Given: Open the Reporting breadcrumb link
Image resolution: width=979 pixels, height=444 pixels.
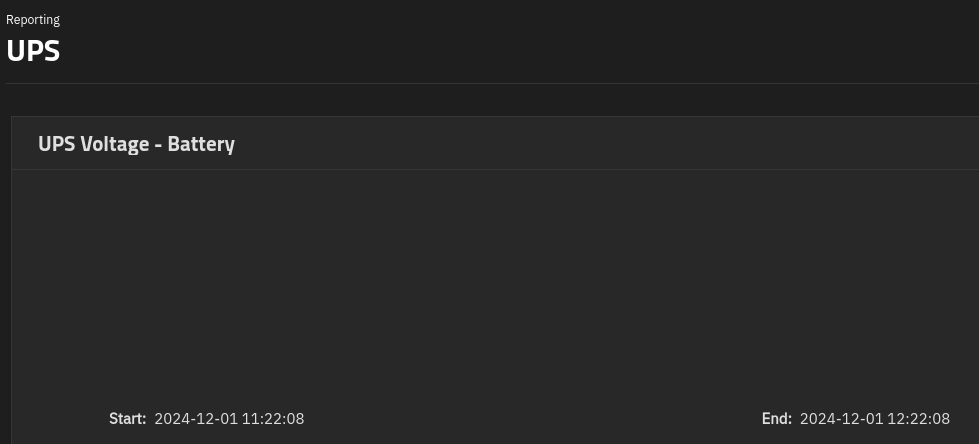Looking at the screenshot, I should tap(33, 20).
